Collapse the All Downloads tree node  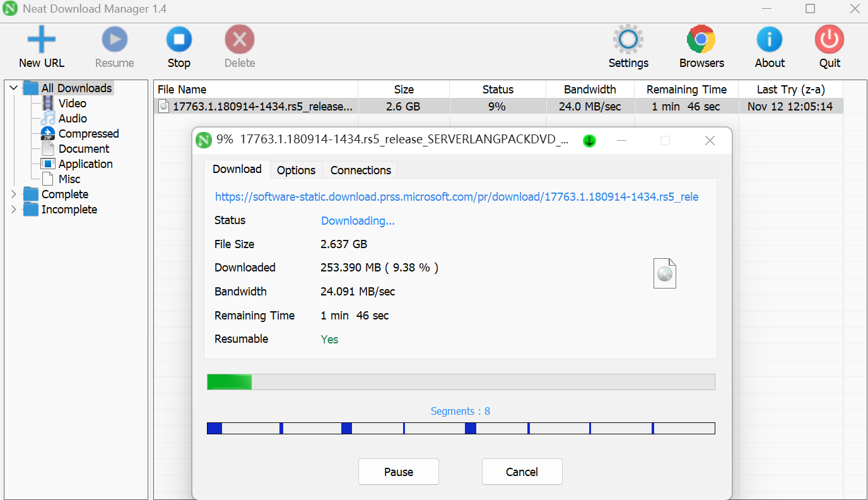[13, 88]
